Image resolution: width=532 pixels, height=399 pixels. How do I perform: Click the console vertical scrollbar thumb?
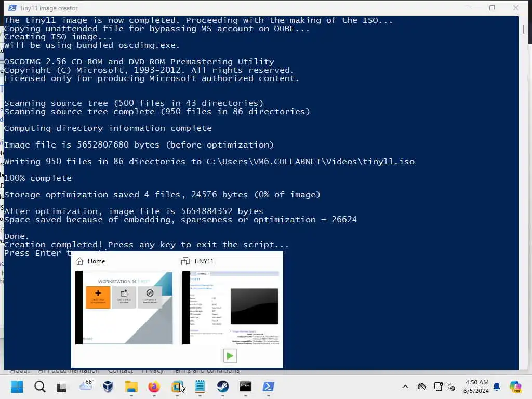pos(524,29)
